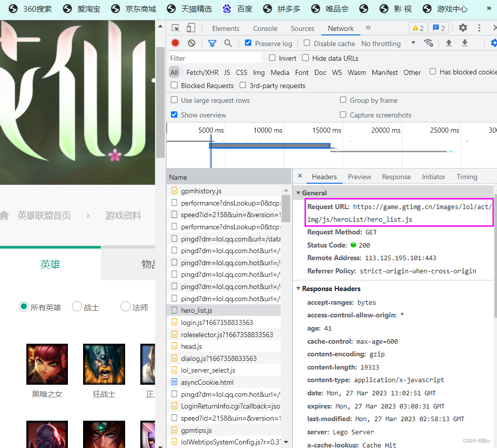Switch to the Elements tab
The width and height of the screenshot is (497, 448).
tap(225, 28)
